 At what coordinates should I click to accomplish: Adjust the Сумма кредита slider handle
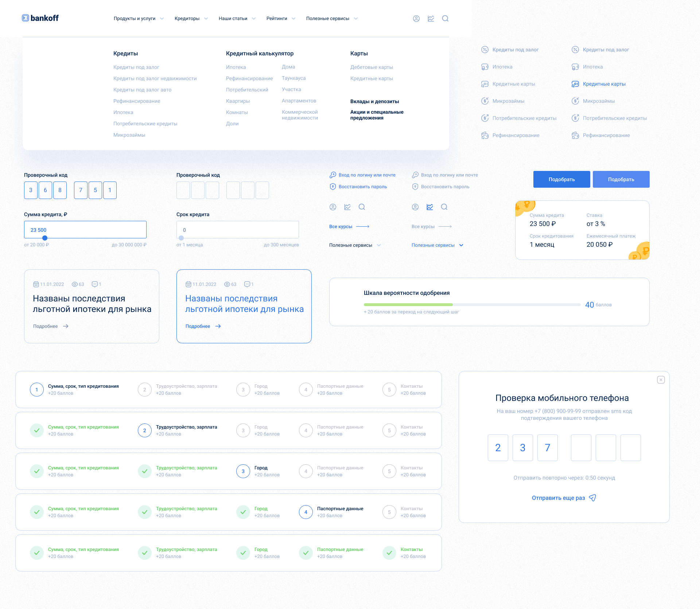click(45, 238)
